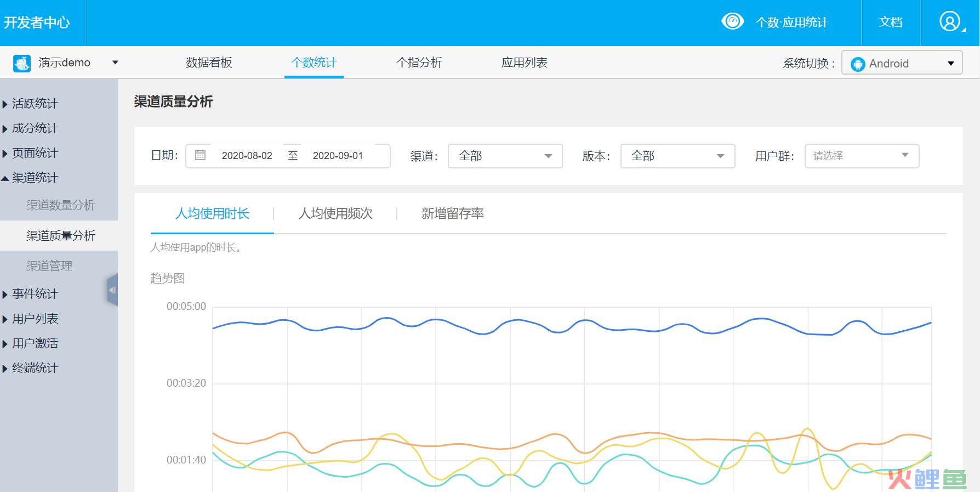Collapse 渠道统计 section in sidebar
The width and height of the screenshot is (980, 492).
point(30,178)
